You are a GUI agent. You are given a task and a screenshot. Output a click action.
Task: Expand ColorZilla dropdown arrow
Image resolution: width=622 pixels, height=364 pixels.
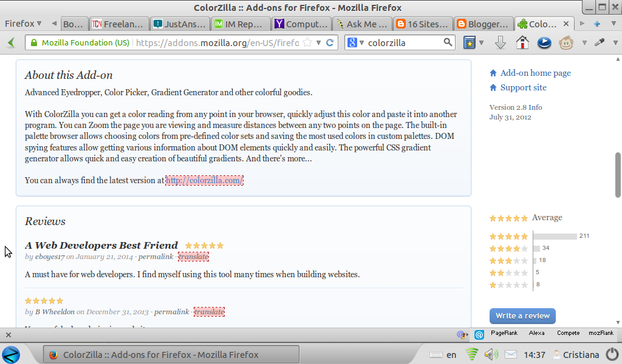coord(615,43)
